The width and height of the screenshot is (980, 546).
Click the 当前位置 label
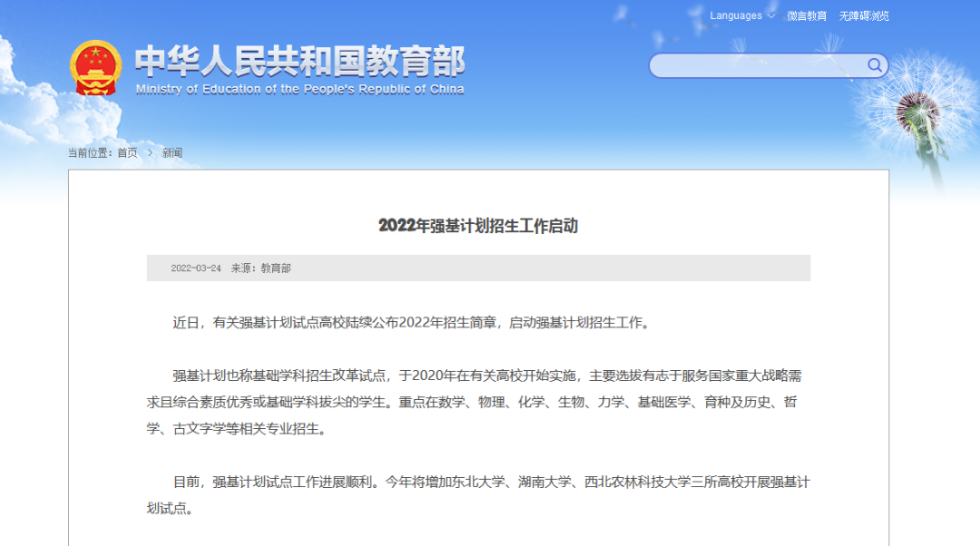tap(91, 153)
